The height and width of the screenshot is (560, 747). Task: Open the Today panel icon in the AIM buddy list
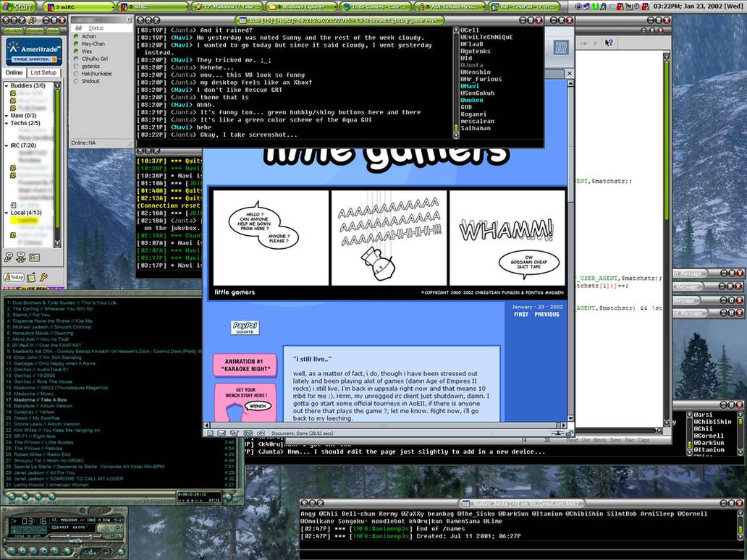click(x=14, y=276)
